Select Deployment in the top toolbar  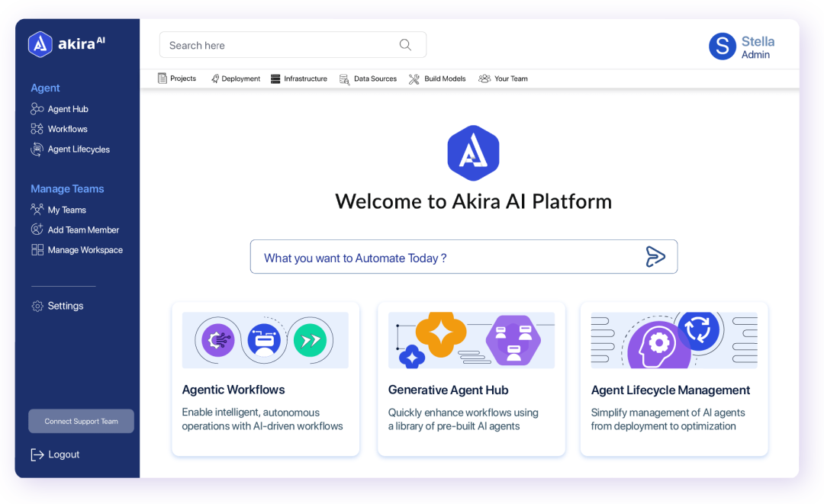coord(236,79)
